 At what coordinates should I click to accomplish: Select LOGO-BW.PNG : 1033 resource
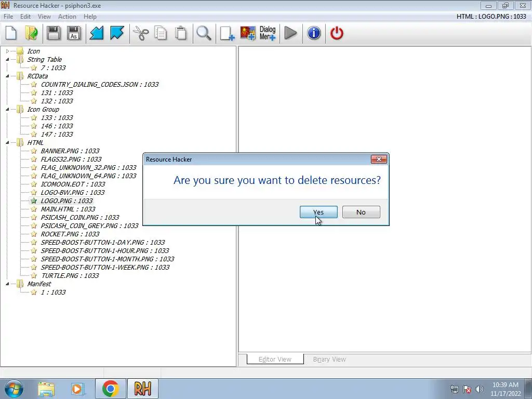pos(73,192)
